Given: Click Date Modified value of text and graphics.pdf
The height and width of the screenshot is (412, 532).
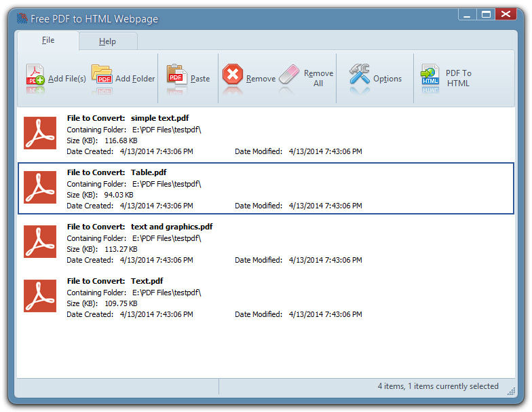Looking at the screenshot, I should click(326, 260).
